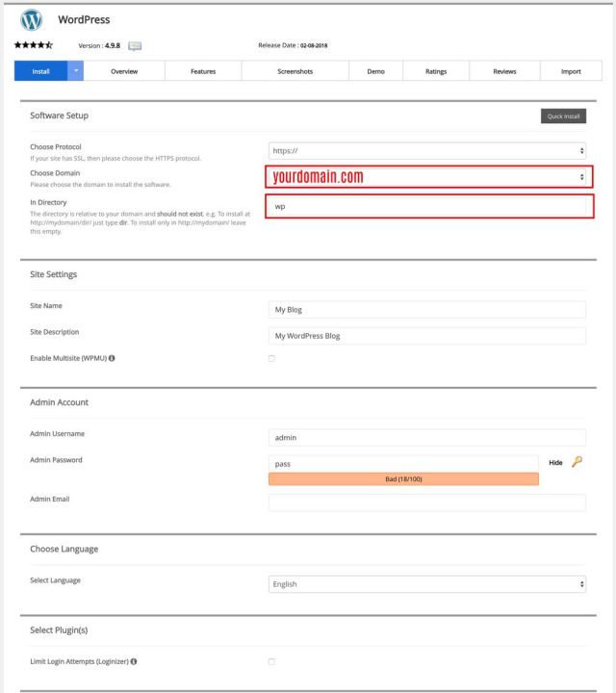Click the five-star rating icons
Image resolution: width=616 pixels, height=693 pixels.
pos(34,44)
